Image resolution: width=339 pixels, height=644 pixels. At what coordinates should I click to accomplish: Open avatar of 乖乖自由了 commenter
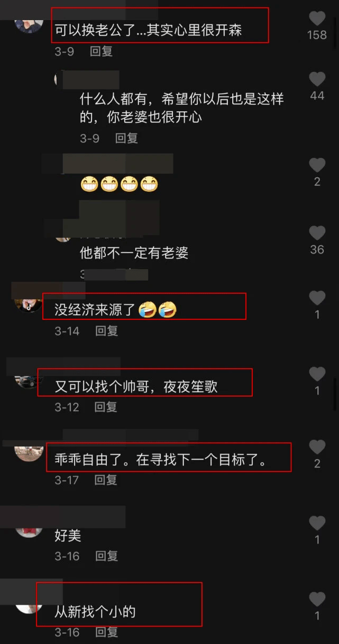point(29,454)
